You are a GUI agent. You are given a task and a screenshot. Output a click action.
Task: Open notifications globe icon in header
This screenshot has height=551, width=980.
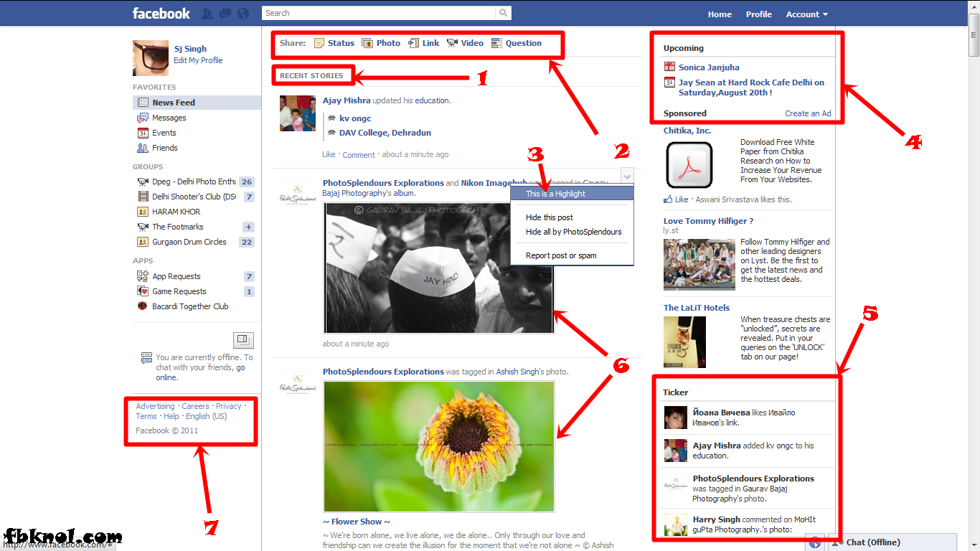[x=242, y=14]
